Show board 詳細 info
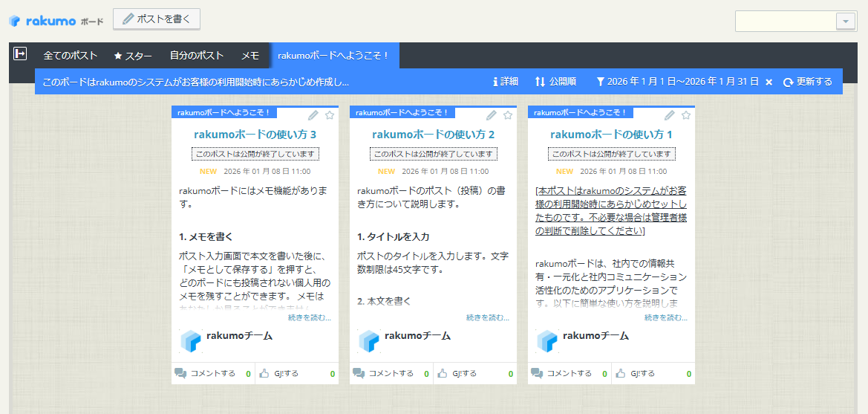The width and height of the screenshot is (868, 414). (x=506, y=82)
